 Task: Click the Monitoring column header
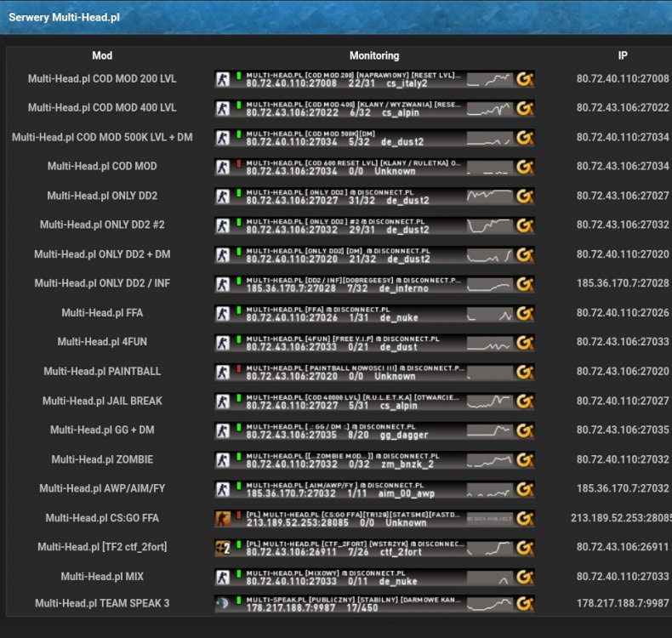374,56
